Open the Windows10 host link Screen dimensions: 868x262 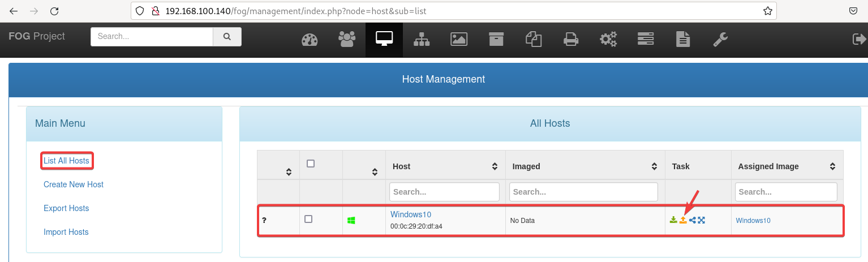click(x=410, y=214)
